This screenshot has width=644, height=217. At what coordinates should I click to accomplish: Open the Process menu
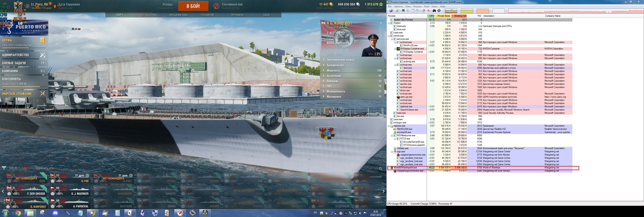point(417,6)
